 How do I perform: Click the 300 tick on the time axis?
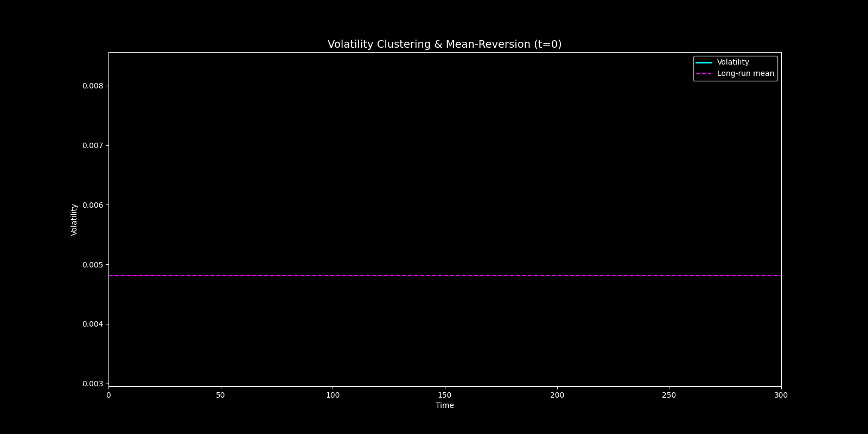click(781, 395)
